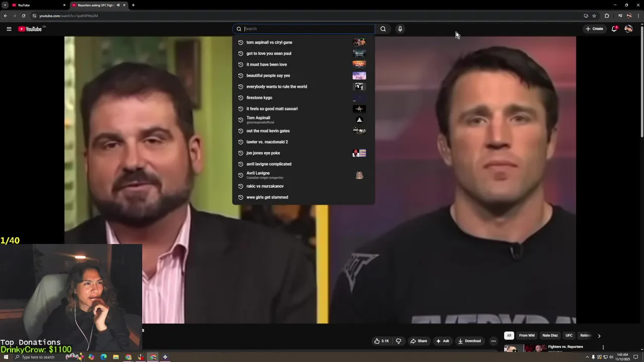Viewport: 644px width, 362px height.
Task: Open the install/cast icon in the address bar
Action: coord(586,16)
